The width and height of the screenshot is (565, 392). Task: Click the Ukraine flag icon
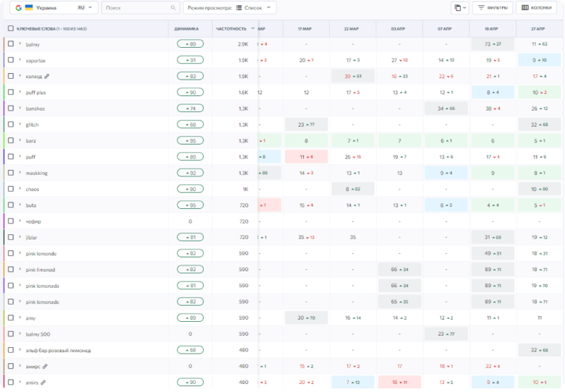(x=29, y=7)
